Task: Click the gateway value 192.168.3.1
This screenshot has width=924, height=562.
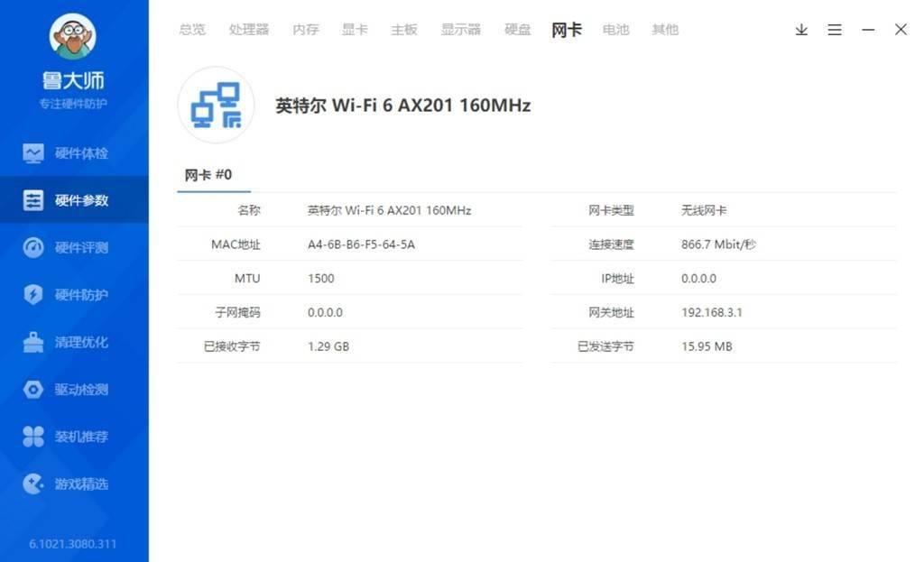Action: pos(712,313)
